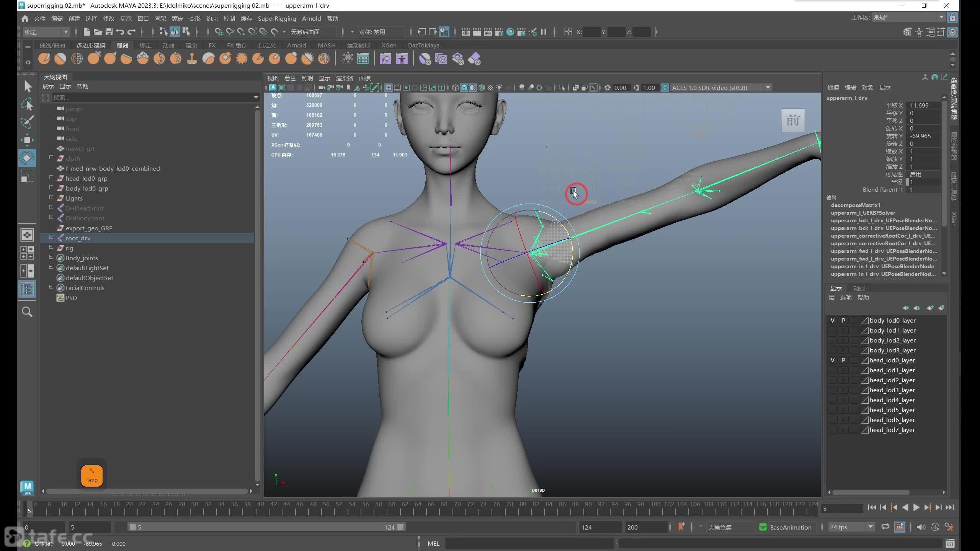Activate the Lasso select tool
This screenshot has width=980, height=551.
pos(28,104)
